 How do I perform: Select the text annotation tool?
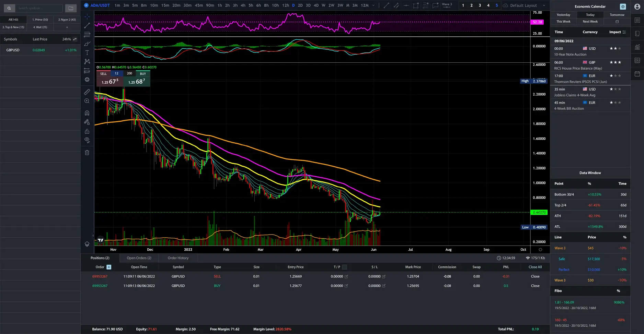click(87, 52)
